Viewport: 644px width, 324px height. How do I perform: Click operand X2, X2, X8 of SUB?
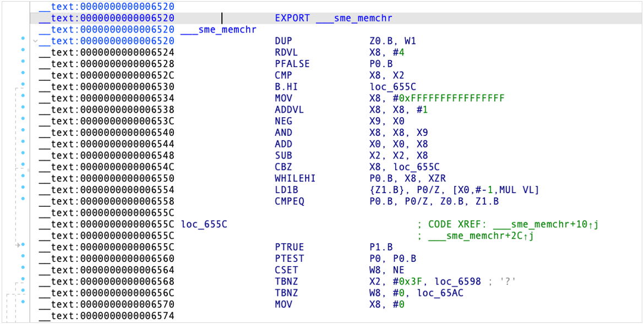pos(399,156)
